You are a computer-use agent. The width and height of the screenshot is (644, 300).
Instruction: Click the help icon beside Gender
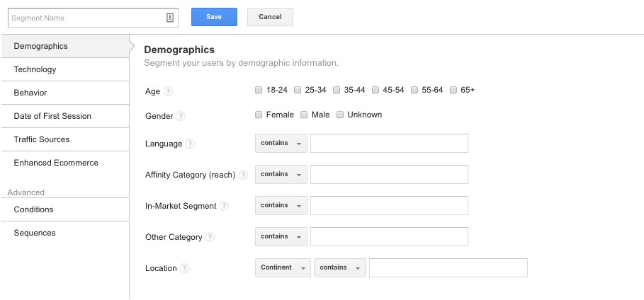point(181,116)
